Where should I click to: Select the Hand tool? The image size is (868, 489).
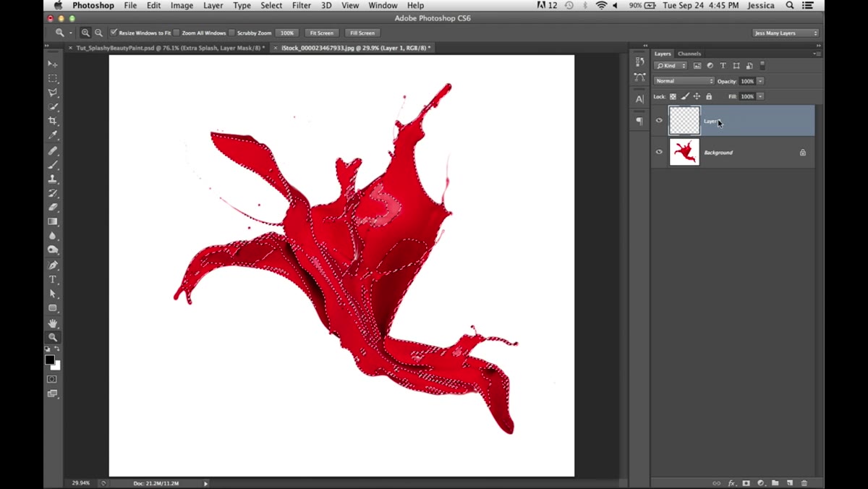53,323
